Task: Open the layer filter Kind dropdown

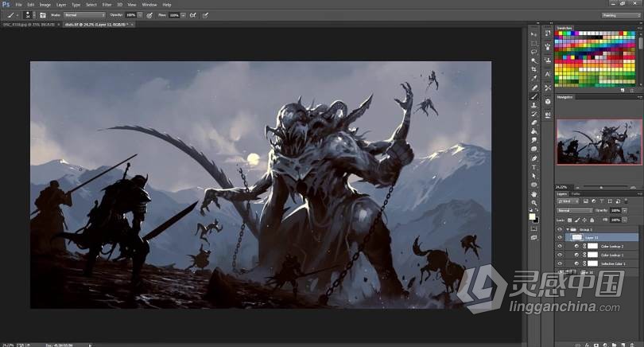Action: tap(568, 201)
